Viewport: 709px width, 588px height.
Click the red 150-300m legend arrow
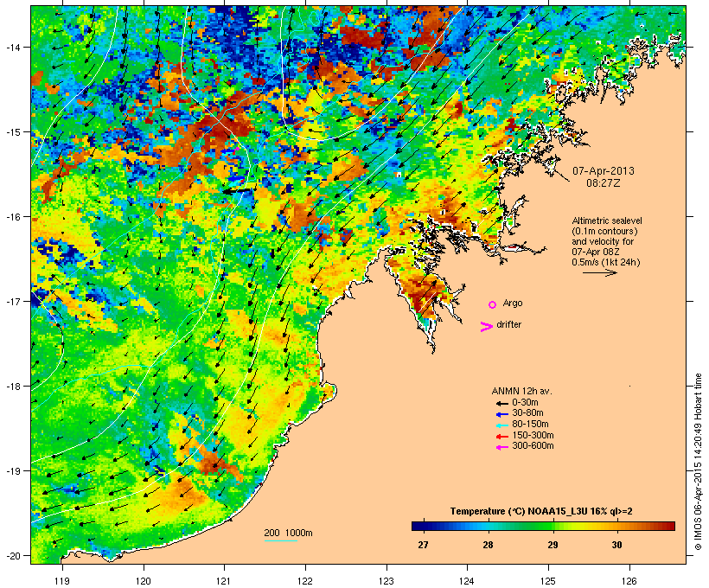501,437
